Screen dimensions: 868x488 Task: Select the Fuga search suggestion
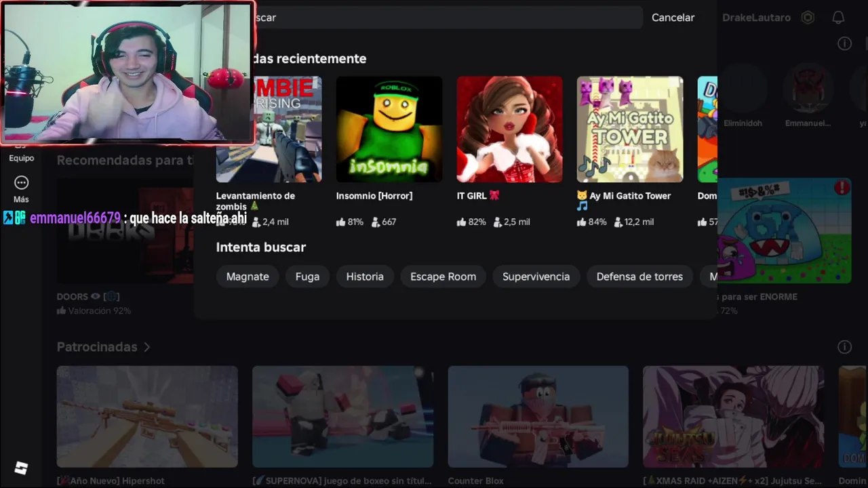click(307, 277)
